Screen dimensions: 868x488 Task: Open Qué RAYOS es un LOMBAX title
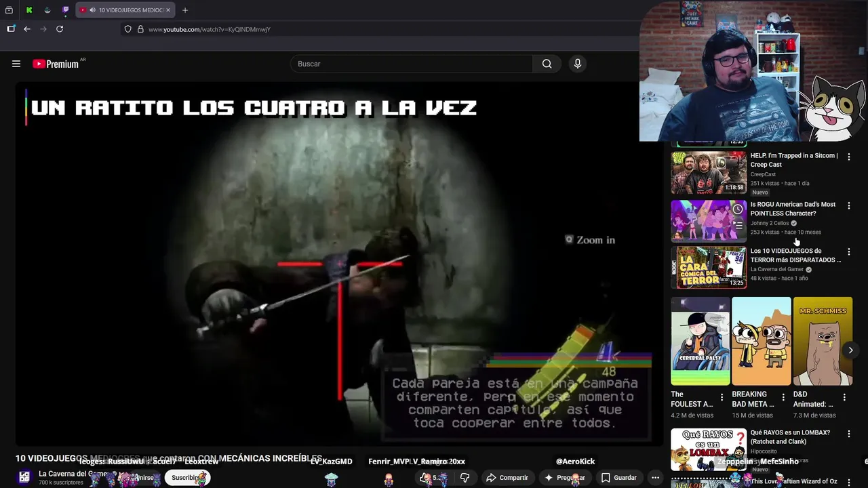click(x=790, y=436)
